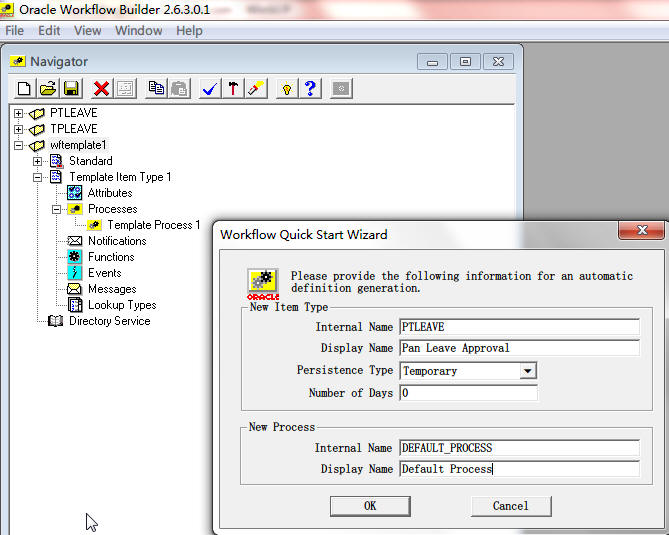The width and height of the screenshot is (669, 535).
Task: Maximize the Navigator window
Action: [465, 62]
